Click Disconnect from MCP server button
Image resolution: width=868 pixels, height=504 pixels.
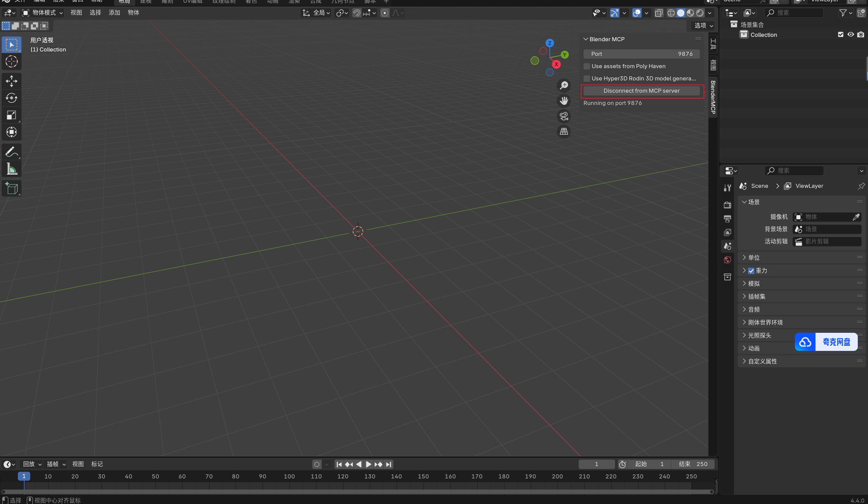pos(641,91)
